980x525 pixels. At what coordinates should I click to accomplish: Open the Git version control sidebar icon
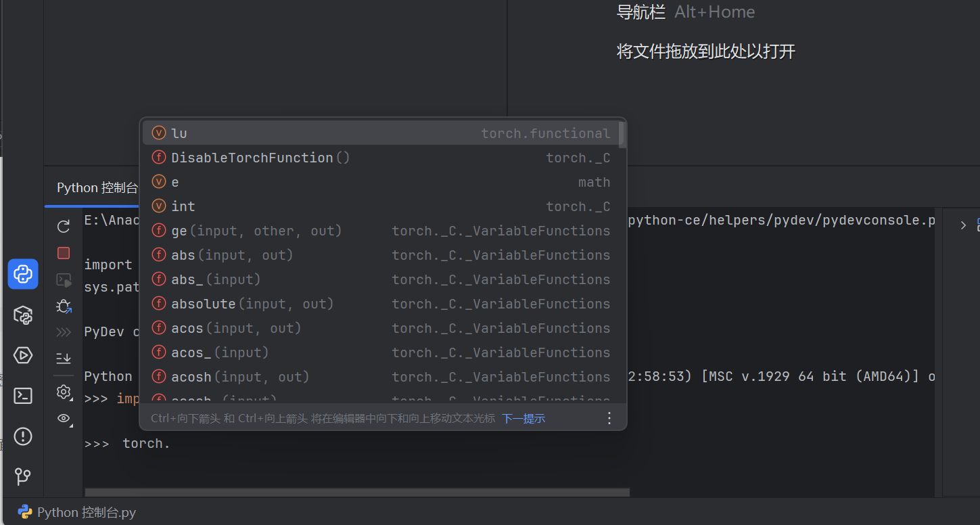click(x=23, y=477)
